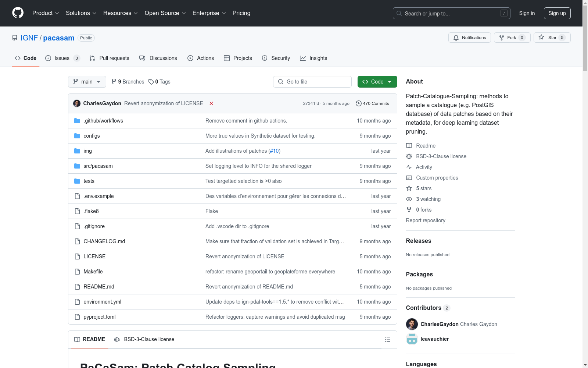Expand the Solutions menu
This screenshot has width=588, height=368.
(x=81, y=13)
